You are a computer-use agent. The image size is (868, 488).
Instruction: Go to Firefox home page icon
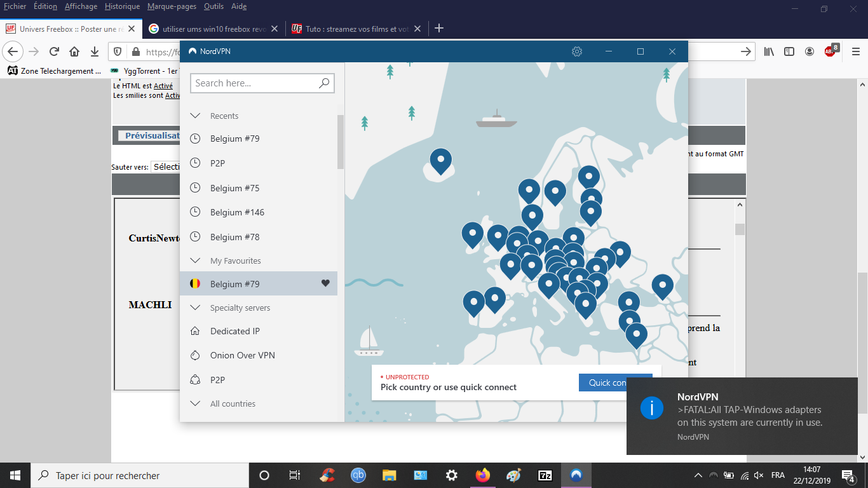coord(74,51)
